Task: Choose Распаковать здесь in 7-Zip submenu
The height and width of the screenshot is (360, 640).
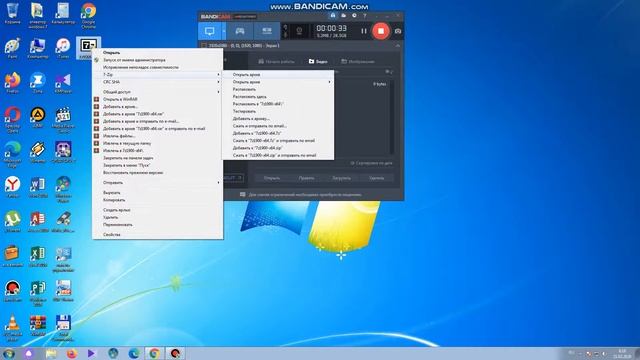Action: [x=278, y=97]
